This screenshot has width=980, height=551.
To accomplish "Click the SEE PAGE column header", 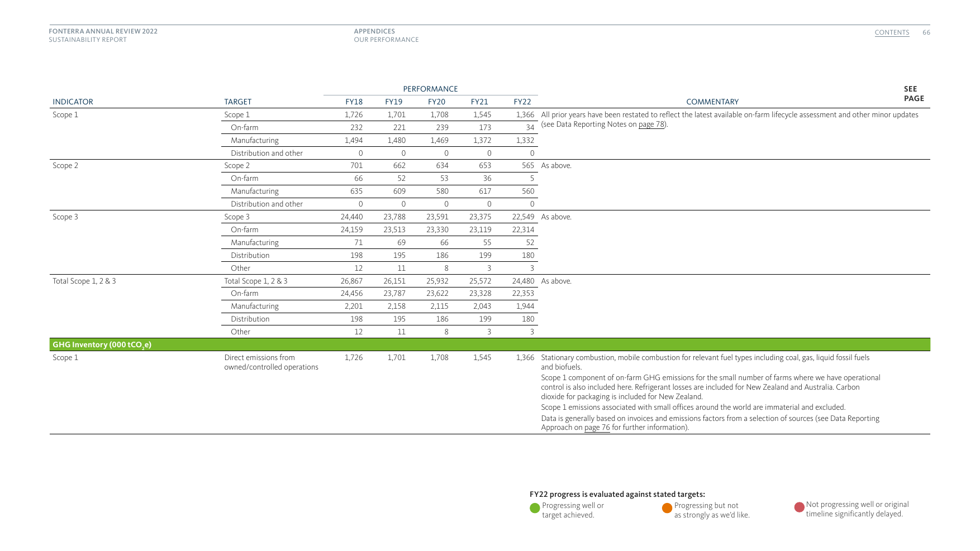I will pyautogui.click(x=914, y=94).
